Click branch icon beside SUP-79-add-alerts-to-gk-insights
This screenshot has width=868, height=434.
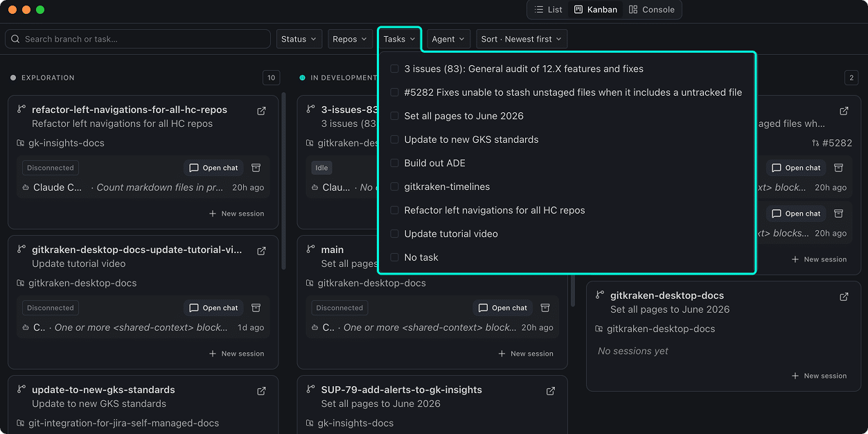(x=310, y=390)
